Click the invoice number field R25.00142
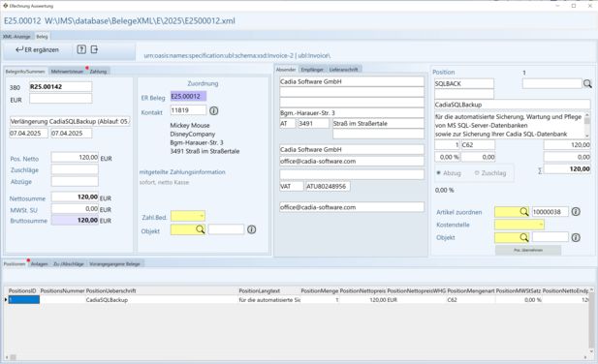The width and height of the screenshot is (598, 364). click(60, 86)
